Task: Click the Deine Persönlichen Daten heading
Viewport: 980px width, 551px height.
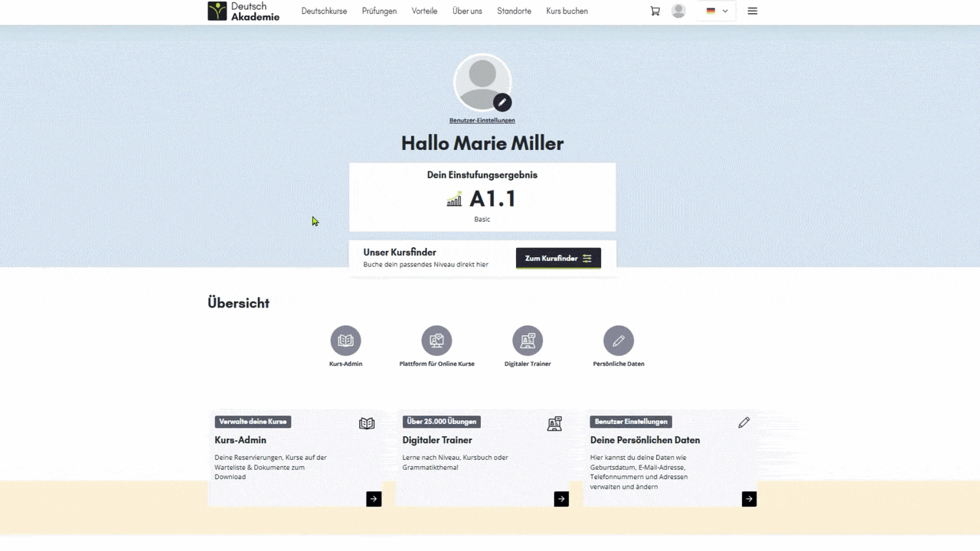Action: (x=645, y=440)
